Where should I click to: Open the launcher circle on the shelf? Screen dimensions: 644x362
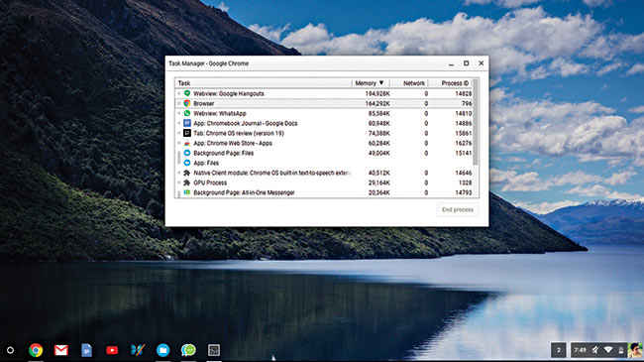point(10,350)
